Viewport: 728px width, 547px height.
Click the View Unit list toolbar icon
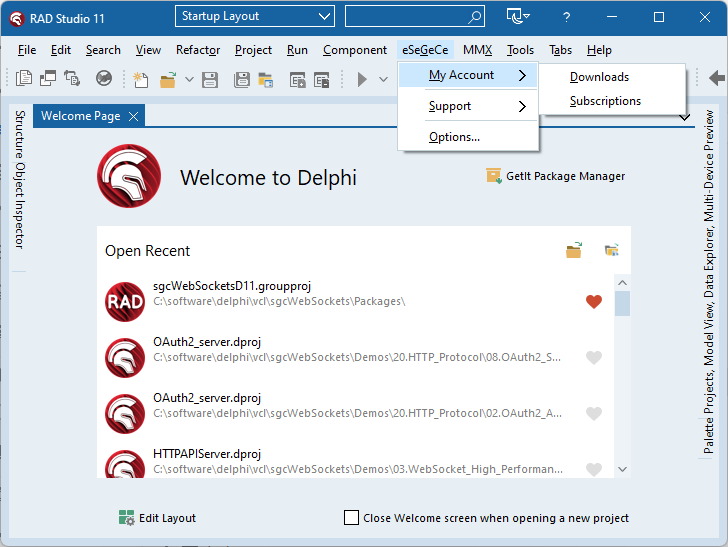click(24, 78)
